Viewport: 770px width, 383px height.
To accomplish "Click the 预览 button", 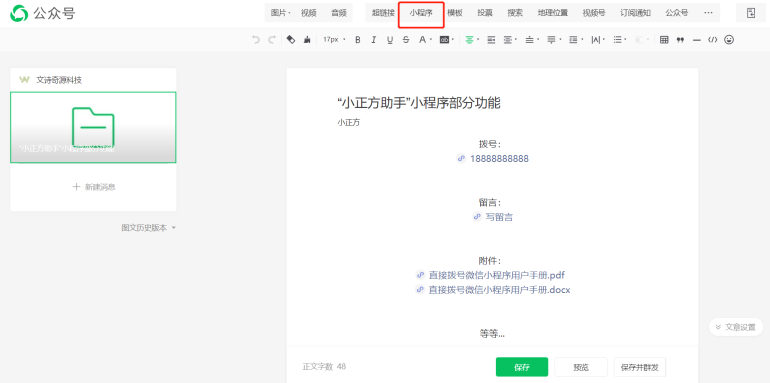I will 581,367.
